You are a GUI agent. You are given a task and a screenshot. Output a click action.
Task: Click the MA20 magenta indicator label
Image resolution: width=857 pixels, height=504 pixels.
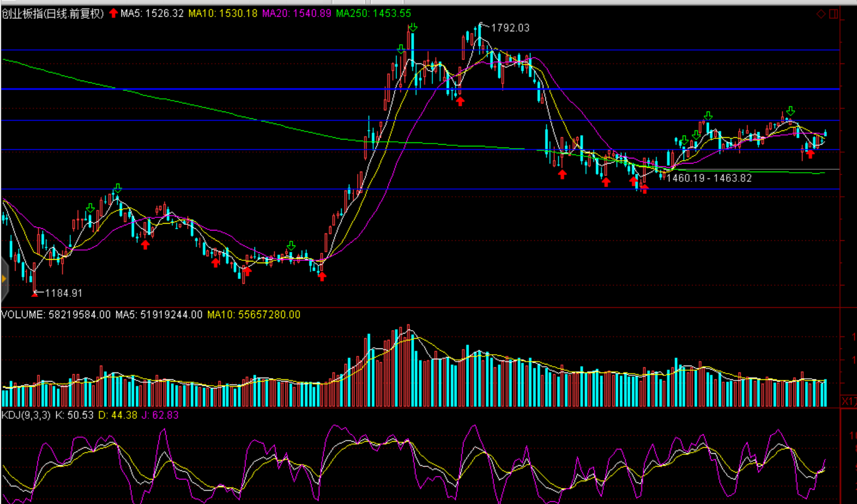(x=296, y=13)
